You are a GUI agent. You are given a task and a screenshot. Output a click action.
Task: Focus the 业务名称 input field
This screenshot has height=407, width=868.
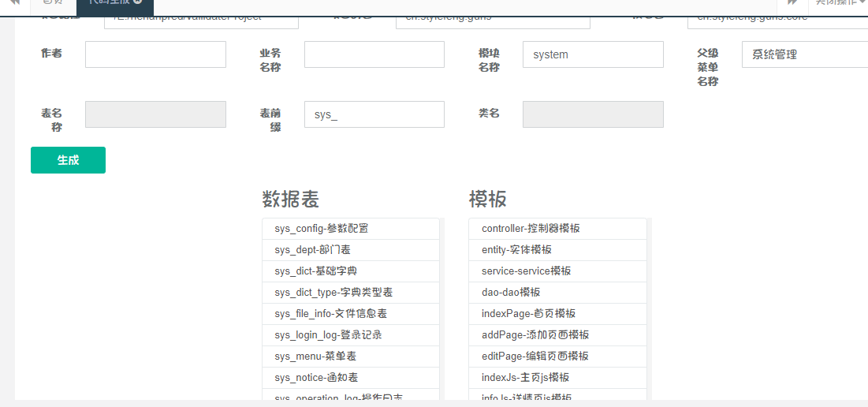point(374,54)
